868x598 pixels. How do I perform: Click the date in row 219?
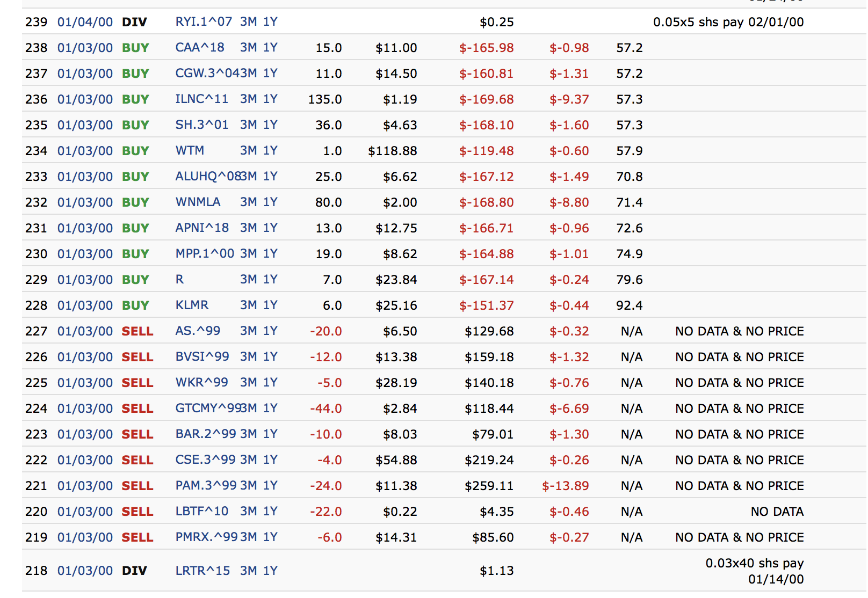point(85,537)
